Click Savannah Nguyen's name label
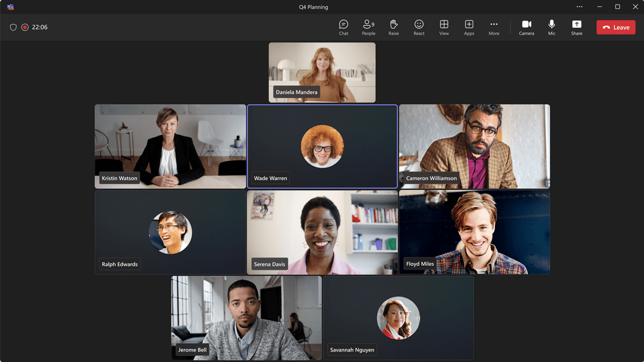 point(352,350)
